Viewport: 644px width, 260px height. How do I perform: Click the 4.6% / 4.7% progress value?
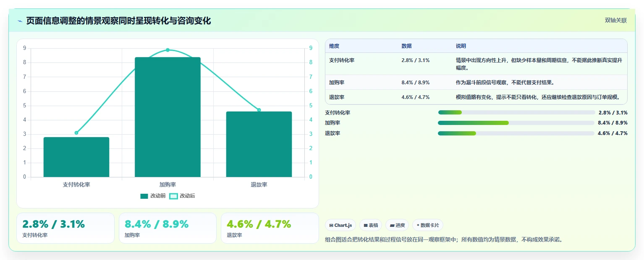point(613,133)
